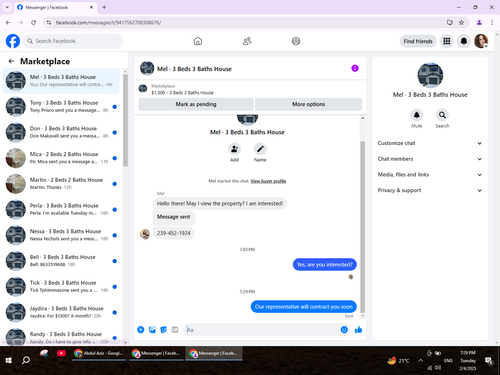Click the chat messages scrollbar
Image resolution: width=500 pixels, height=375 pixels.
point(363,227)
